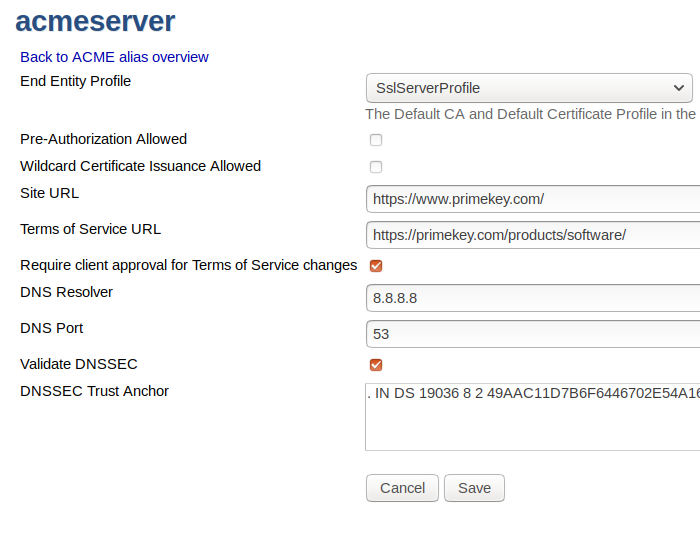
Task: Click the Default CA help text below dropdown
Action: 530,114
